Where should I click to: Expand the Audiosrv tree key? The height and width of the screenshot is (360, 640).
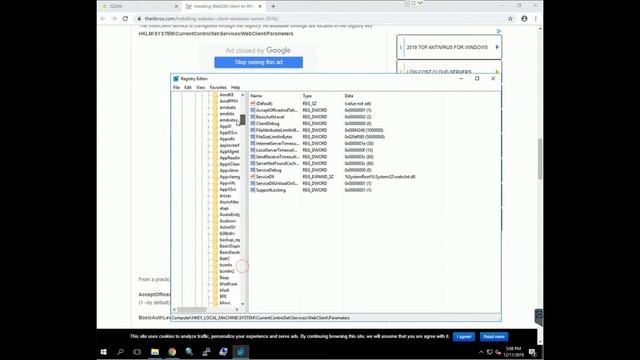coord(209,221)
